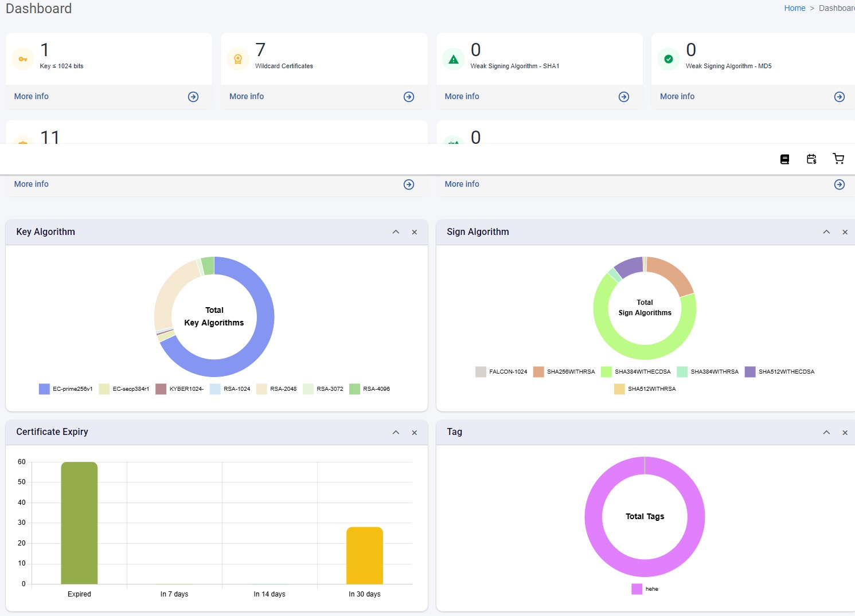The width and height of the screenshot is (855, 616).
Task: Toggle FALCON-1024 legend swatch
Action: tap(481, 372)
